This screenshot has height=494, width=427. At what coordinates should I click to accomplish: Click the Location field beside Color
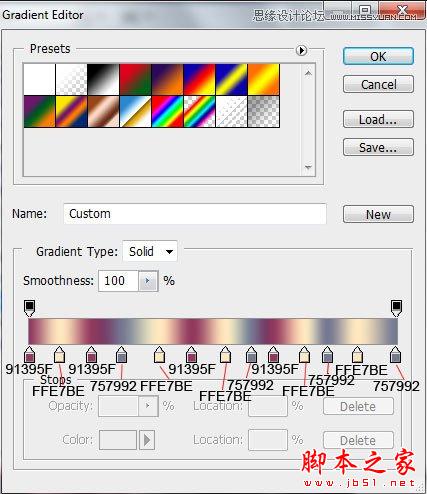(268, 440)
